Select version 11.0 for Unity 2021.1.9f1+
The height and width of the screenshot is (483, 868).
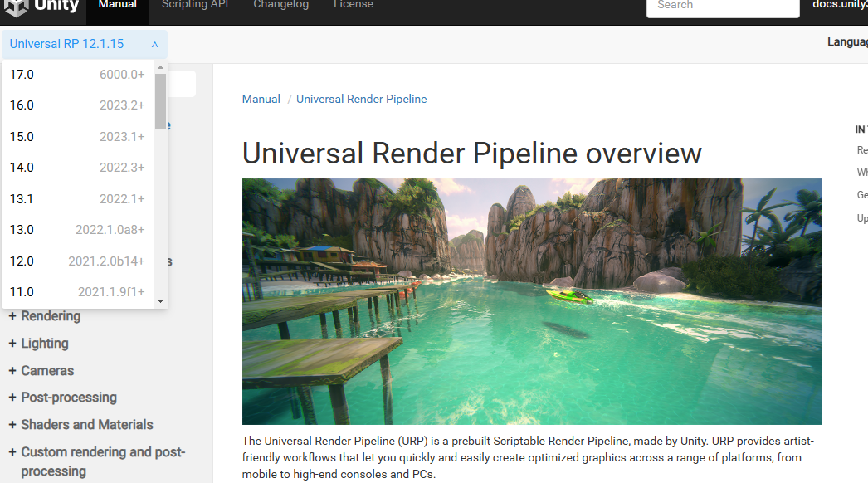[77, 292]
